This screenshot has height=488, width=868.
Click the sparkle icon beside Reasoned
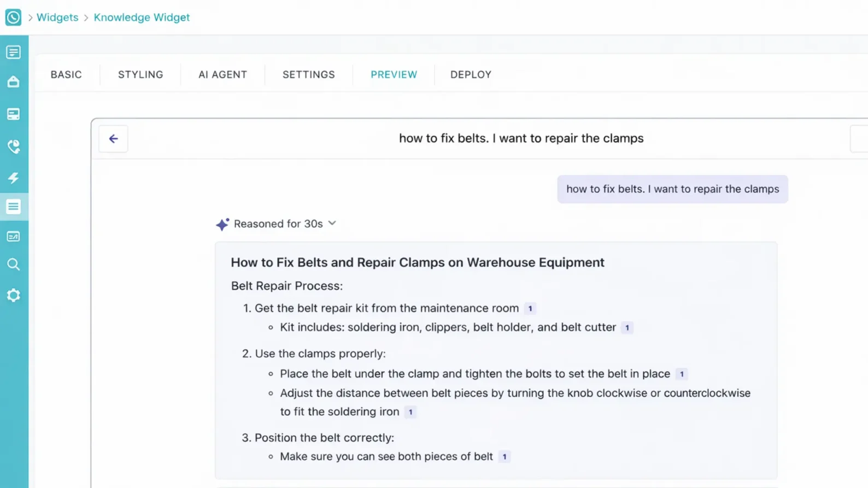pos(222,224)
